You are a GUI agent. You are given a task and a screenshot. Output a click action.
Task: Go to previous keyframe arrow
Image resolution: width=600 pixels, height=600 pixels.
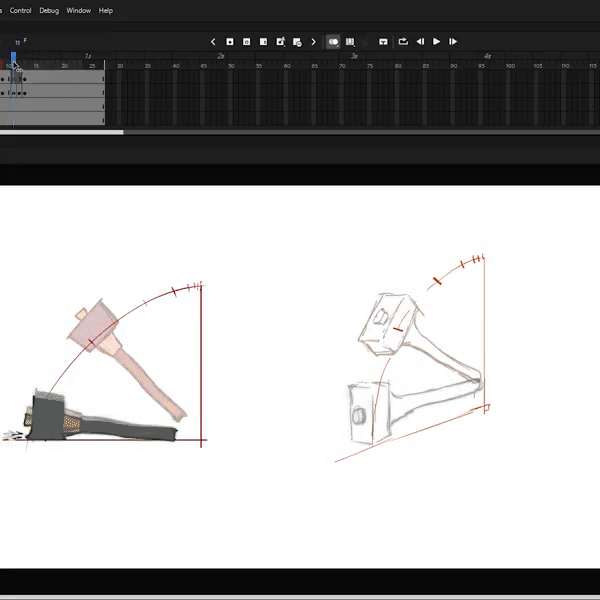pyautogui.click(x=213, y=42)
